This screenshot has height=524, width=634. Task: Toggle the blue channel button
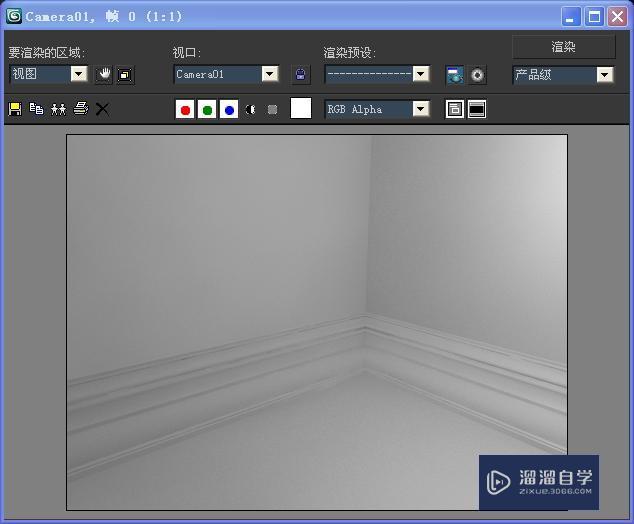pos(229,110)
